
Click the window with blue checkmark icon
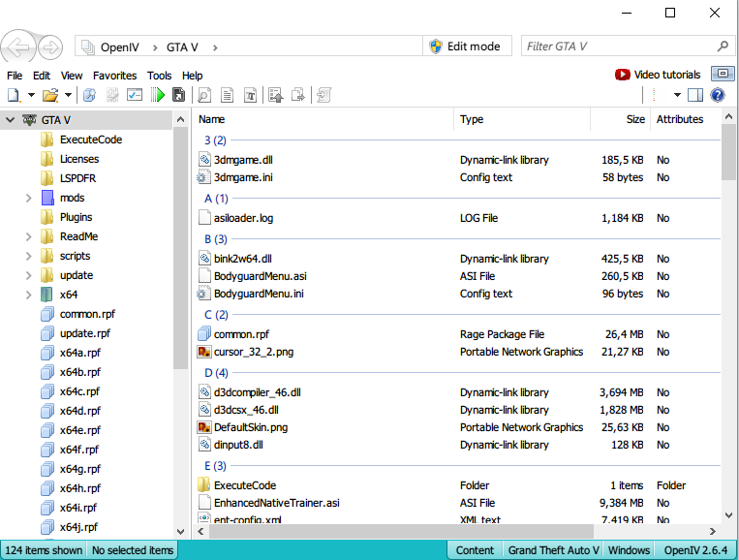[135, 95]
